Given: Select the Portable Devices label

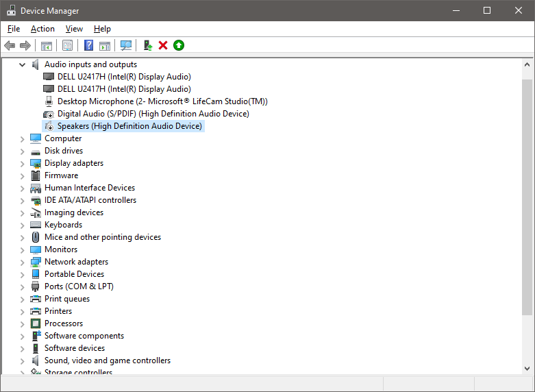Looking at the screenshot, I should 75,274.
